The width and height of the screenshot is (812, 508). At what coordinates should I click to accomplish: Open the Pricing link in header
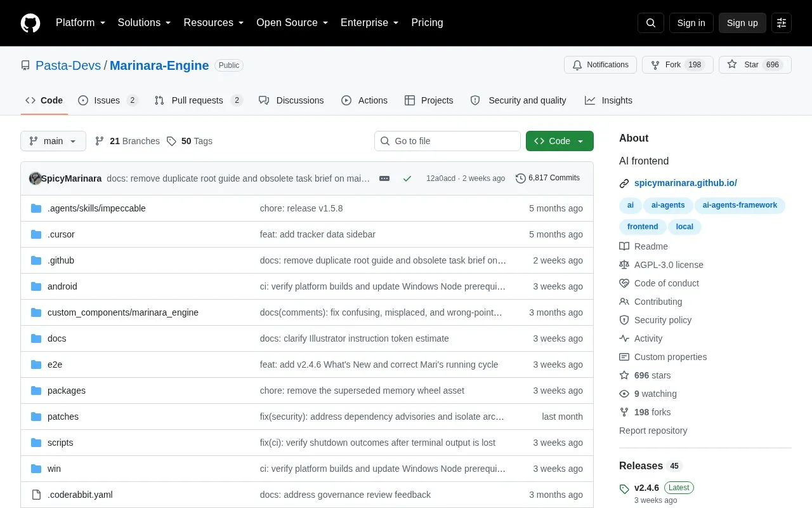pyautogui.click(x=427, y=23)
